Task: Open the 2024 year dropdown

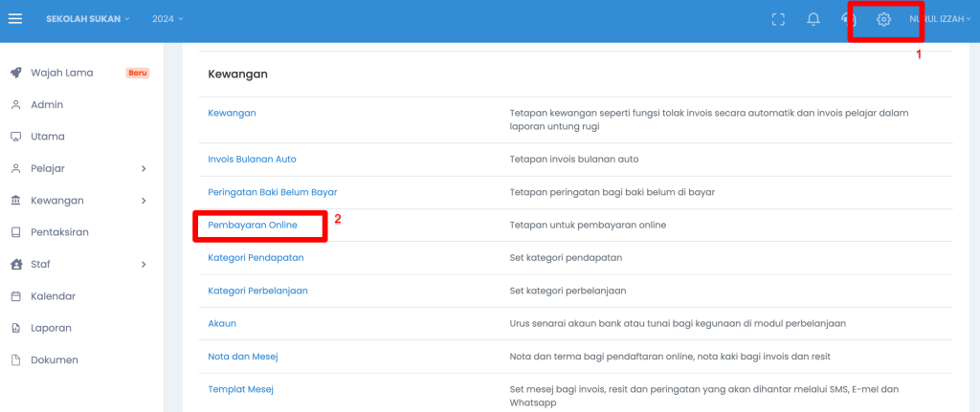Action: pyautogui.click(x=167, y=19)
